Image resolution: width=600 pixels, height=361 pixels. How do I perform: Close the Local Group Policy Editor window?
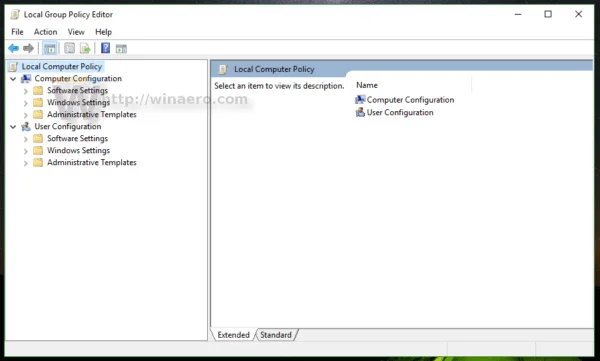[x=578, y=15]
